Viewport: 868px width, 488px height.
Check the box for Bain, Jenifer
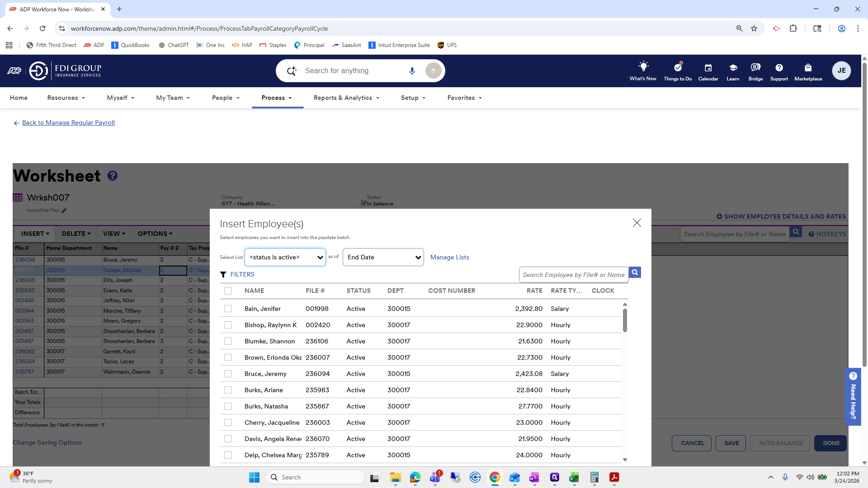coord(228,309)
